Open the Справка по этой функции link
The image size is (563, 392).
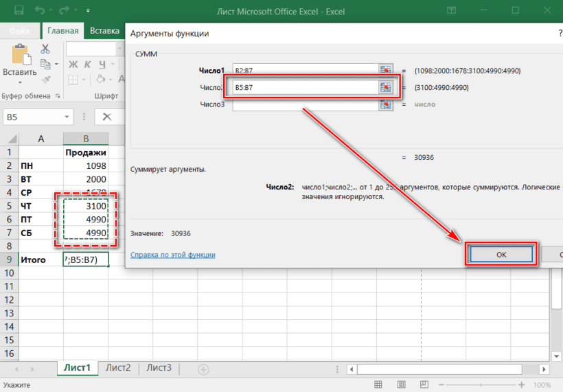click(173, 255)
